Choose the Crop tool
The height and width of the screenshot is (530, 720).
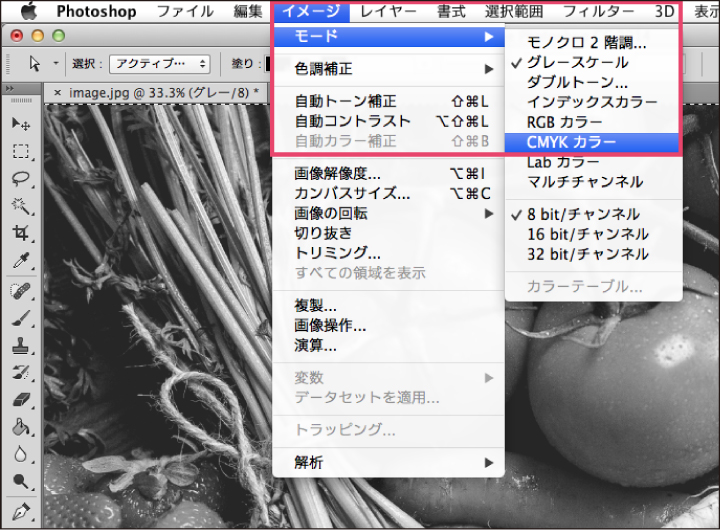[21, 233]
